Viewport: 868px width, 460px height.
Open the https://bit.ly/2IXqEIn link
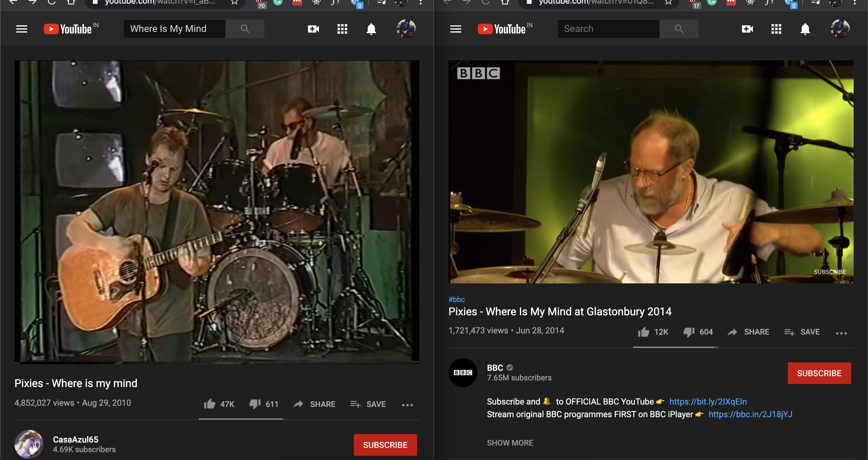708,402
